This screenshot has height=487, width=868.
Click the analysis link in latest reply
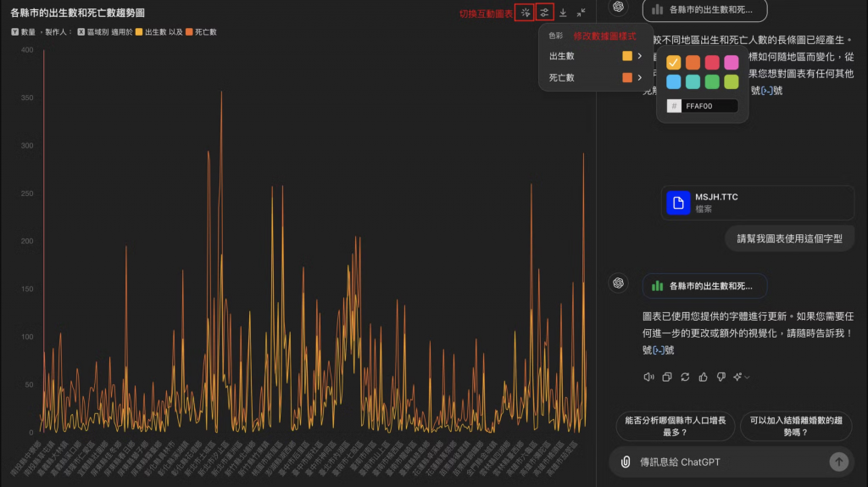[658, 350]
